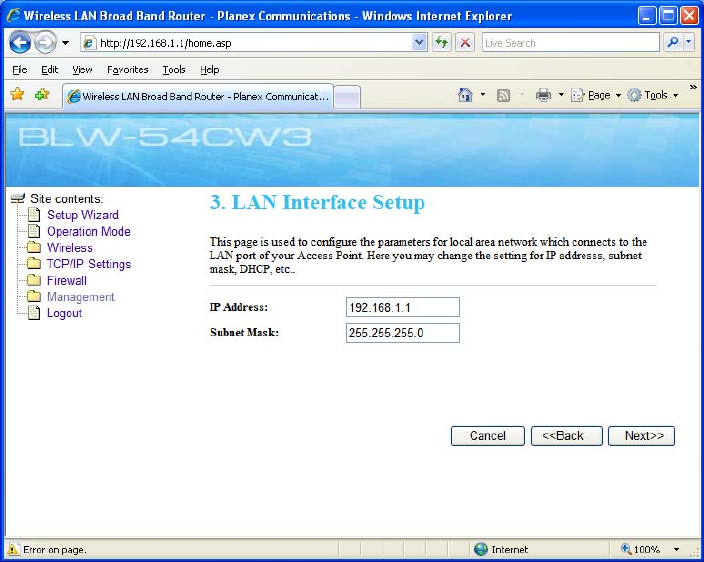Expand the Firewall folder link
The image size is (704, 562).
[x=66, y=281]
